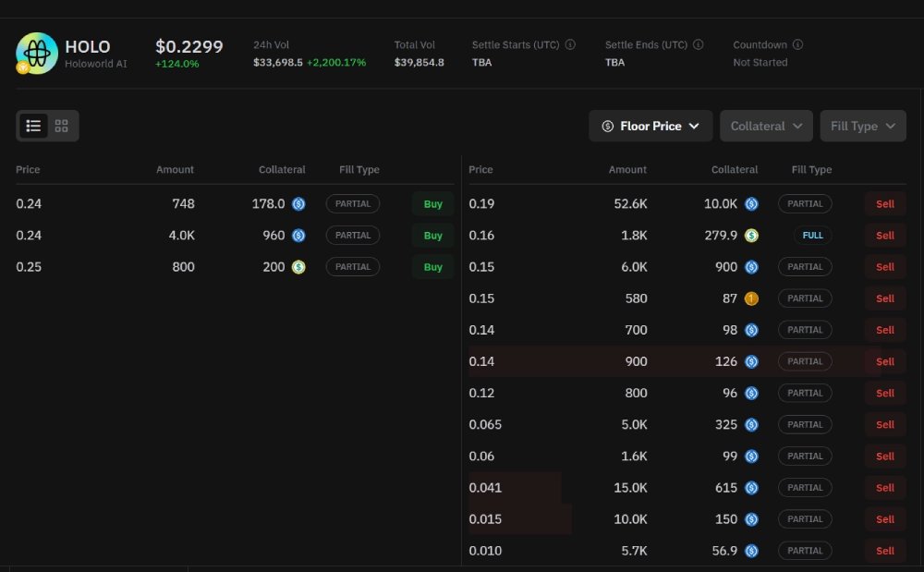This screenshot has width=924, height=572.
Task: Click the blue collateral coin icon beside 178.0
Action: (x=298, y=204)
